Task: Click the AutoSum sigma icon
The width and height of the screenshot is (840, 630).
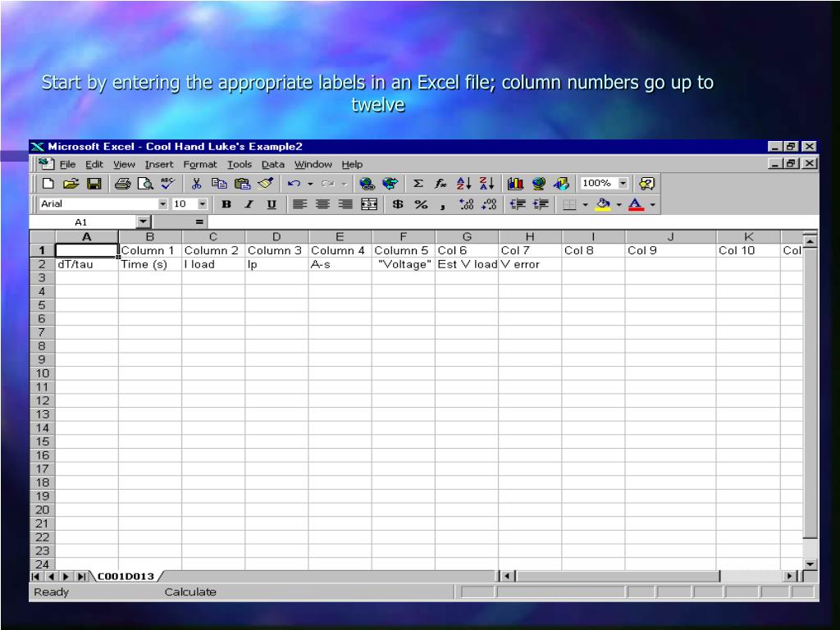Action: pos(418,184)
